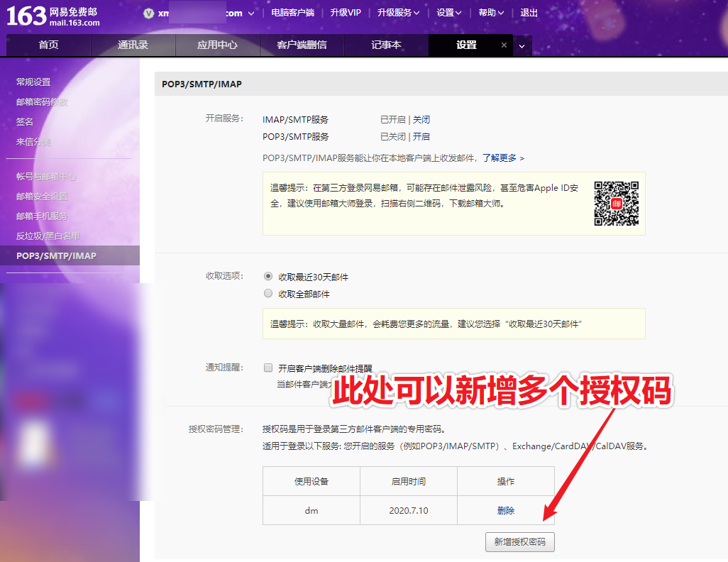Image resolution: width=728 pixels, height=562 pixels.
Task: Open 邮箱手机服务 in the sidebar
Action: click(x=42, y=216)
